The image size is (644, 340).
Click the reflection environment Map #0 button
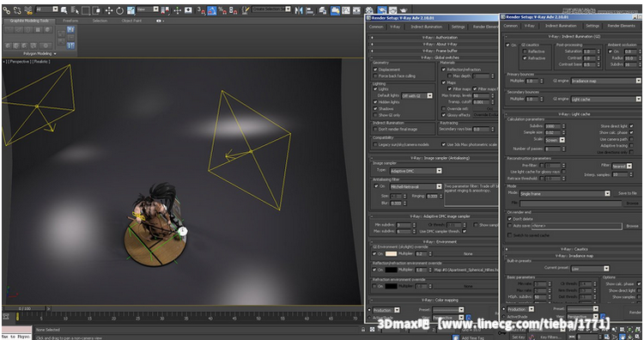point(465,270)
